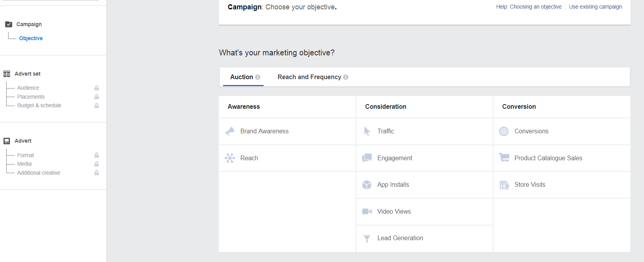Click the Advert set section header
Screen dimensions: 644x262
tap(27, 74)
